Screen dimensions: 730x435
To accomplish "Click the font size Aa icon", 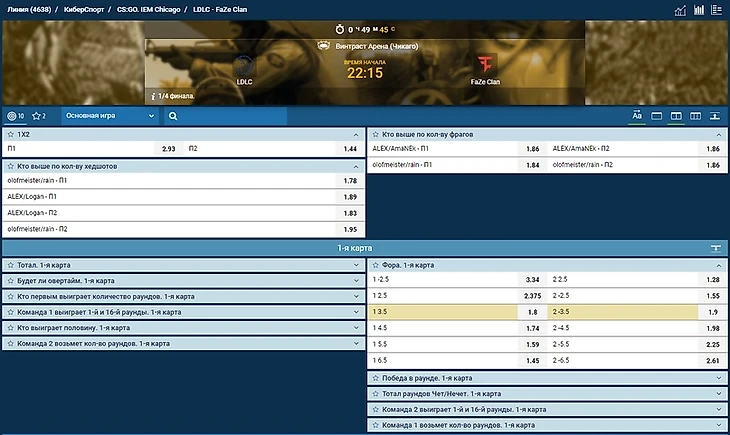I will 637,116.
